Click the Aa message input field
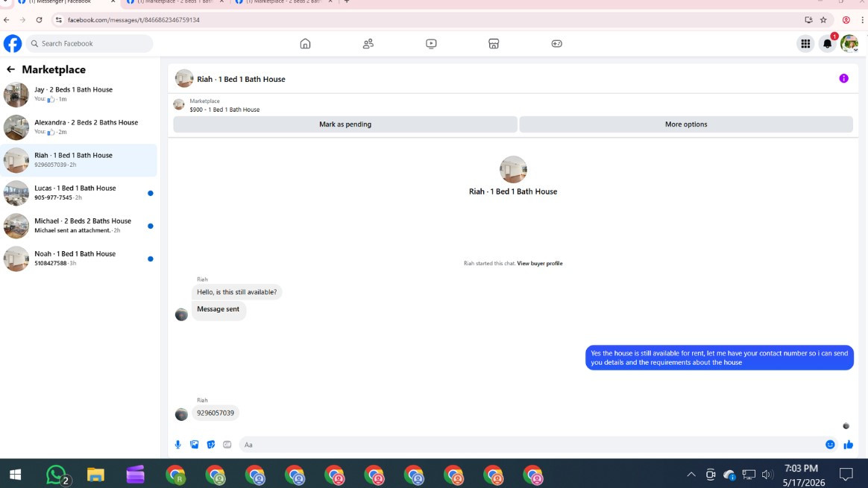The image size is (868, 488). [532, 445]
